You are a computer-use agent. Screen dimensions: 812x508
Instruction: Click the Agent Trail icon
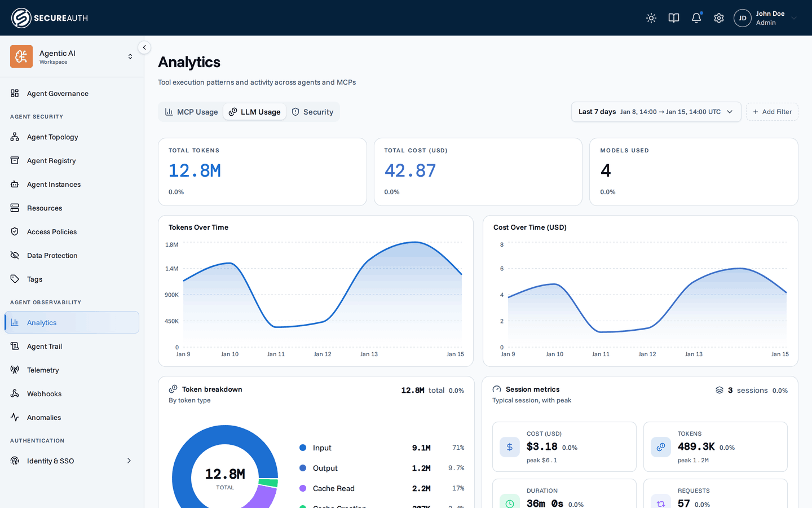click(x=15, y=346)
